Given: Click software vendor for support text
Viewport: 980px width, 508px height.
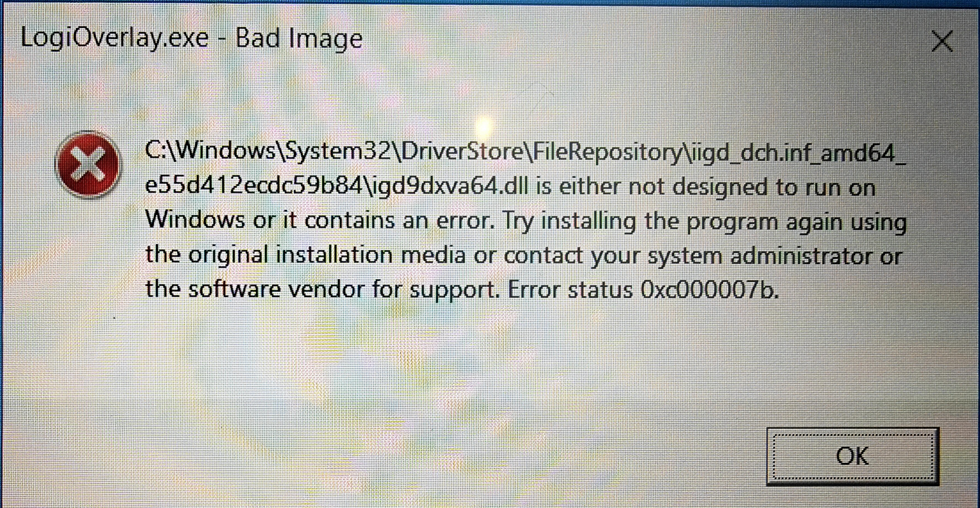Looking at the screenshot, I should 343,289.
